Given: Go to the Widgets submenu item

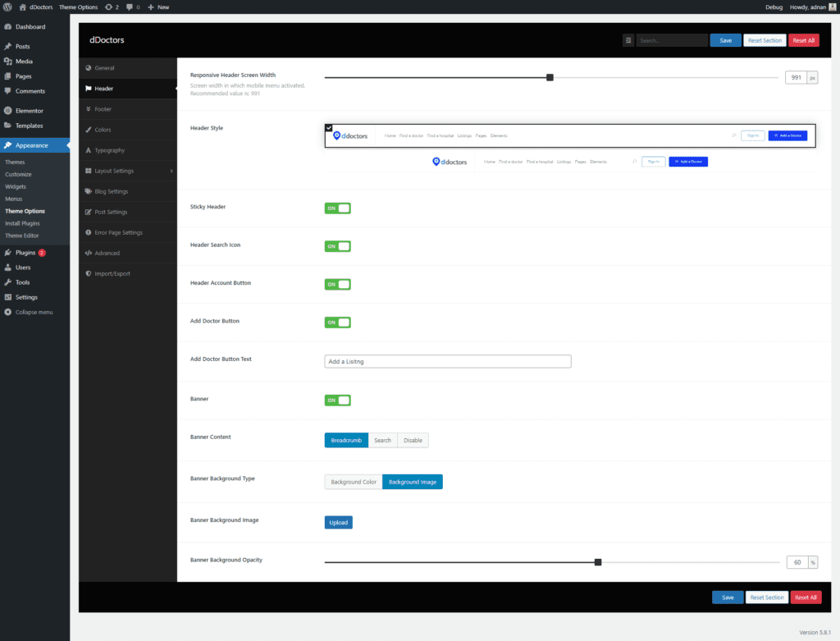Looking at the screenshot, I should click(16, 186).
